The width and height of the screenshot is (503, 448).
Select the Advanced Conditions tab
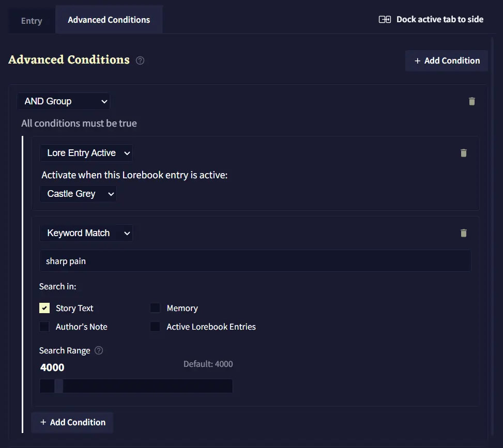coord(109,20)
